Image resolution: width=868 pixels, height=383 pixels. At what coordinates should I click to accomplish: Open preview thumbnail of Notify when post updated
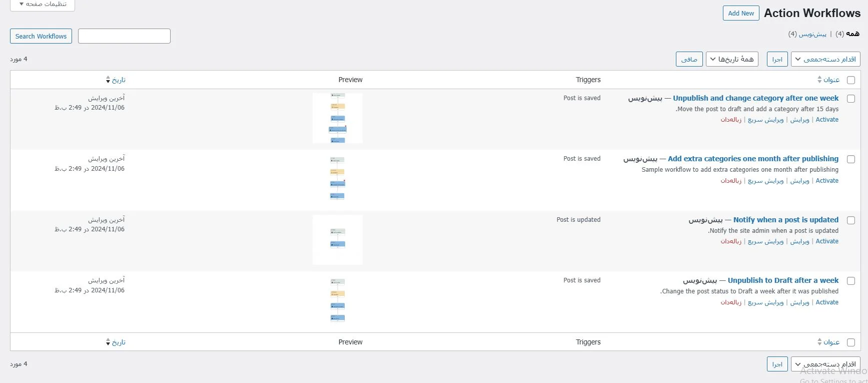(338, 240)
